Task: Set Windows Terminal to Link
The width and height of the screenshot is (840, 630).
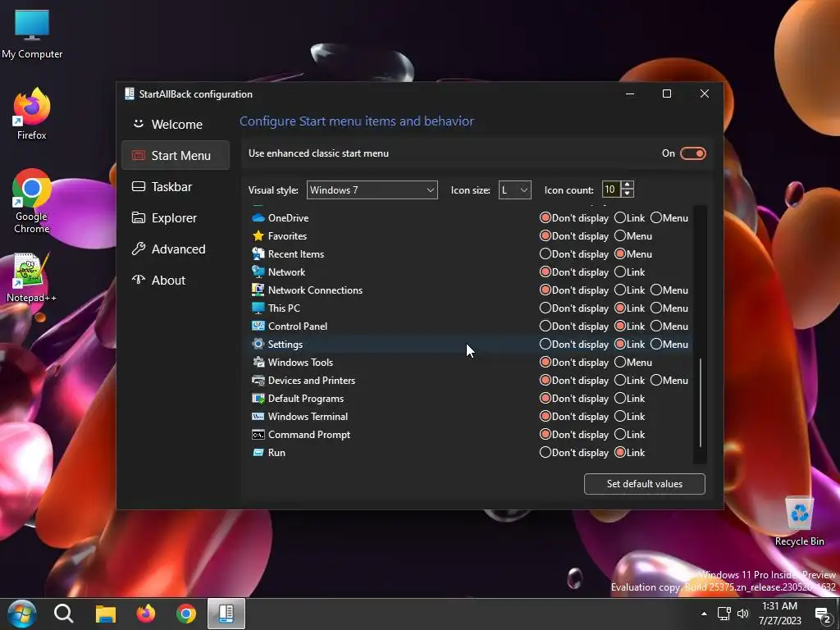Action: pos(620,416)
